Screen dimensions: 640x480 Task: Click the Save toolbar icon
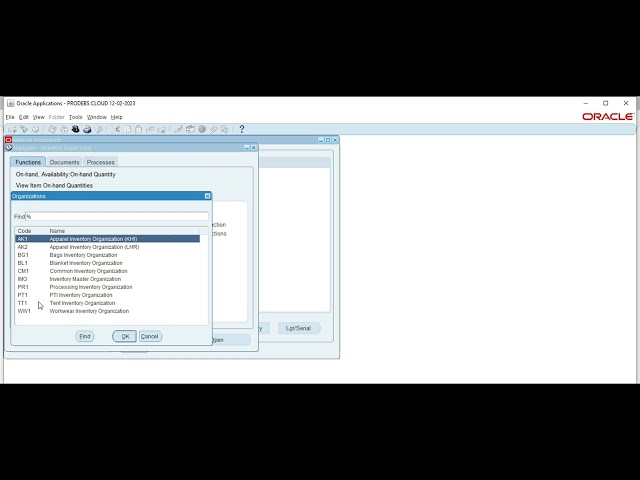(x=52, y=129)
